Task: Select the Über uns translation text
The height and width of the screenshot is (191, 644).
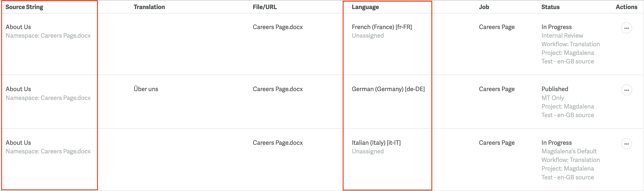Action: (146, 89)
